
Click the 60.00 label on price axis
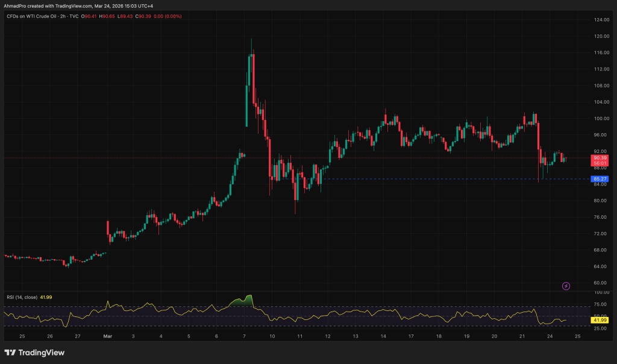[601, 283]
